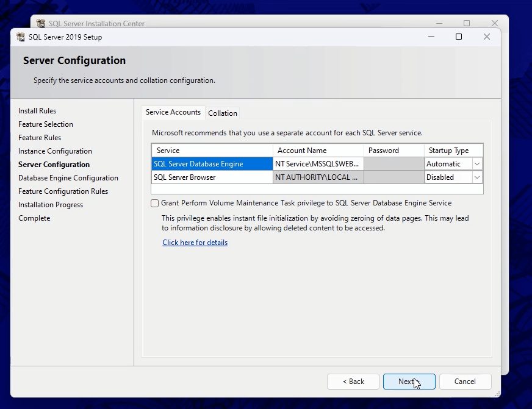This screenshot has height=409, width=532.
Task: Close the SQL Server 2019 Setup window
Action: coord(486,37)
